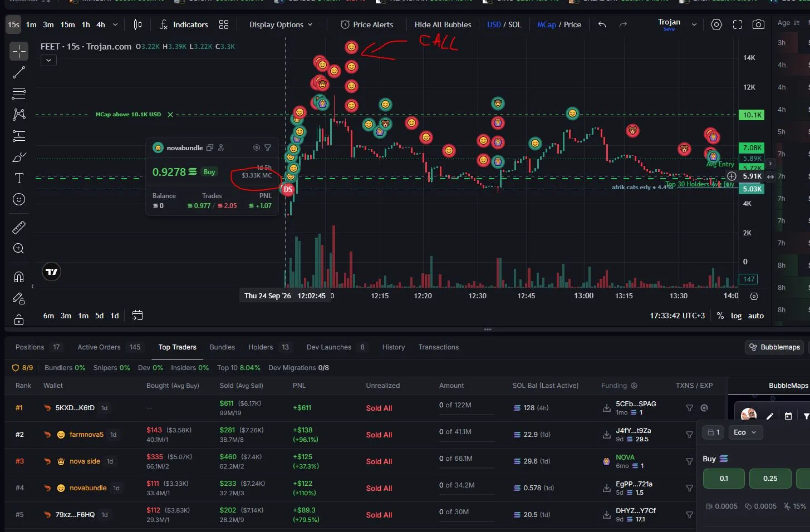810x532 pixels.
Task: Expand the right-side panel arrow near price scale
Action: [770, 164]
